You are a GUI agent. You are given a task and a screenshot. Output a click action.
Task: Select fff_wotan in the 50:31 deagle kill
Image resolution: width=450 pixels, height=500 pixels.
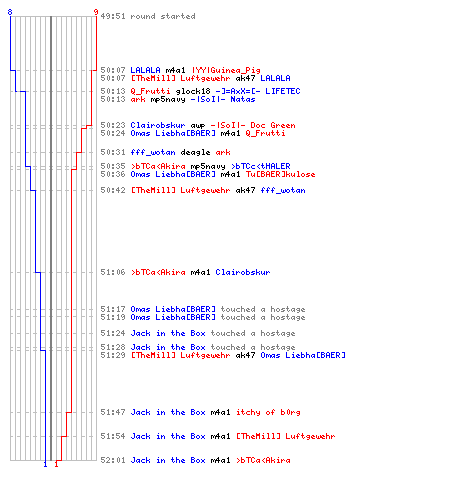pyautogui.click(x=153, y=153)
